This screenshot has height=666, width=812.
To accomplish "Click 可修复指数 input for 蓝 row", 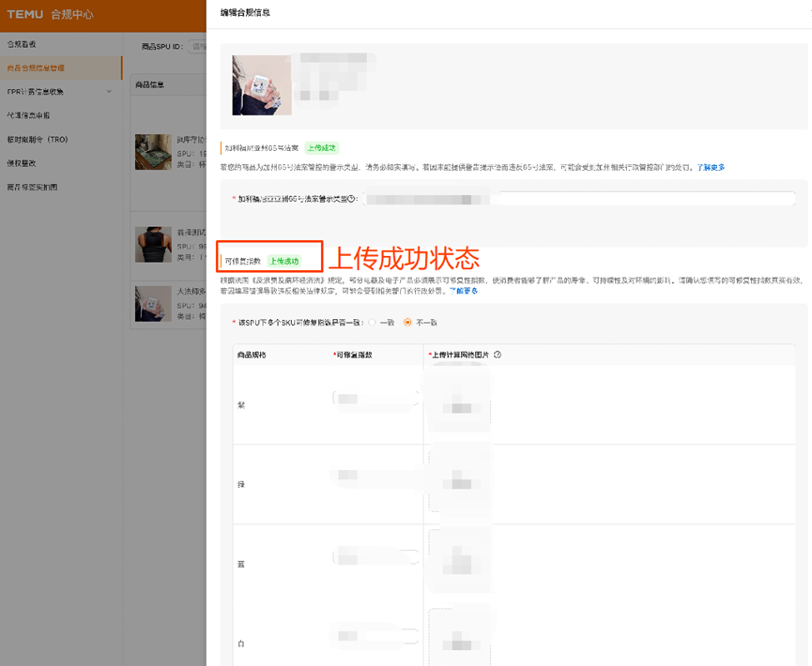I will (x=375, y=556).
